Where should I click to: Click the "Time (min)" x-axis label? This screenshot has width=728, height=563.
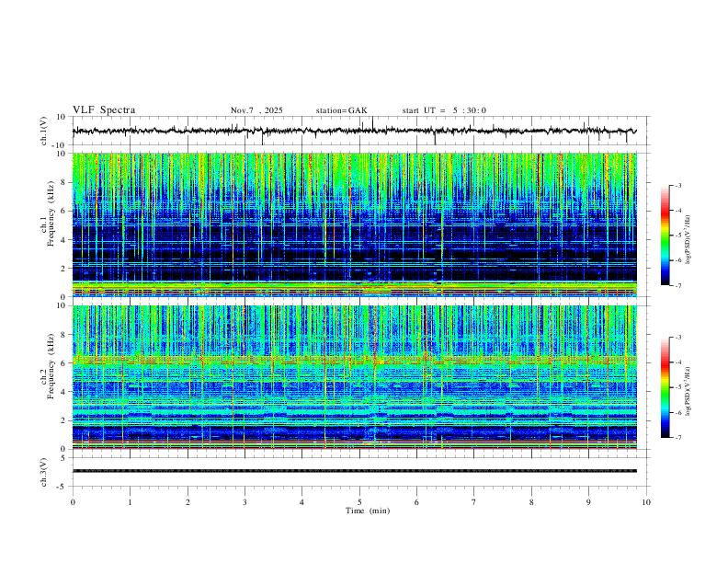pyautogui.click(x=368, y=511)
